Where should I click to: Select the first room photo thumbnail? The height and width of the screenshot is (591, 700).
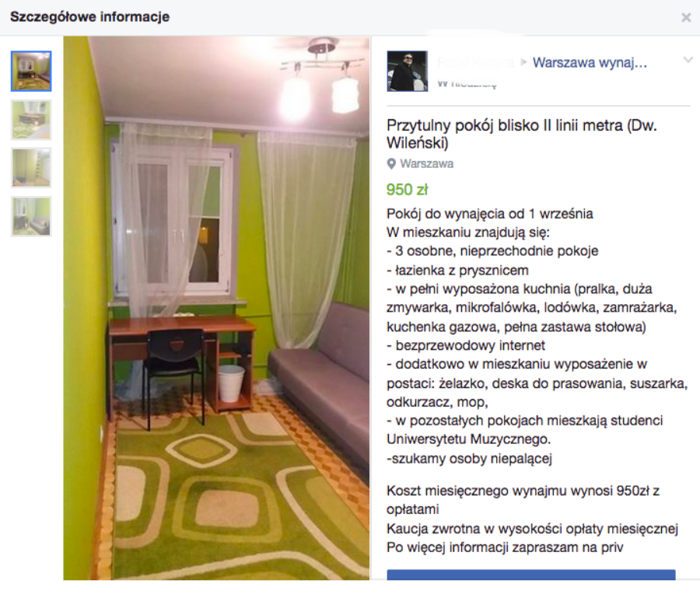[31, 72]
